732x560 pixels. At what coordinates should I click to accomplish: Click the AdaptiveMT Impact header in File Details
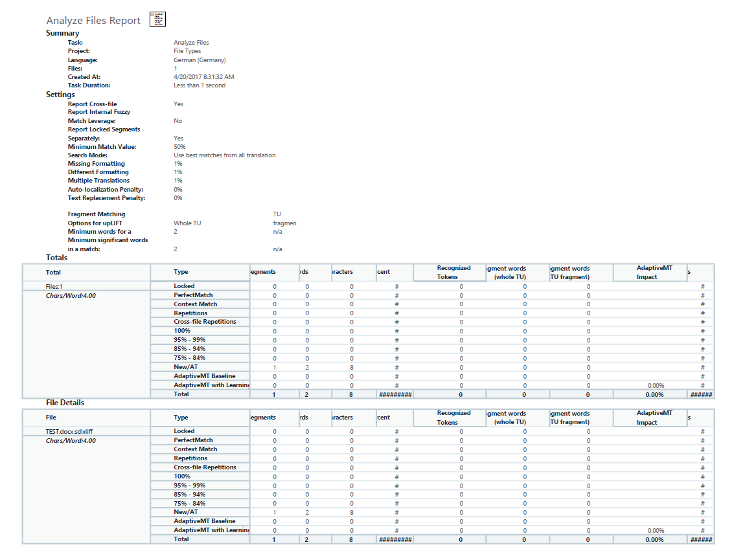(x=650, y=418)
